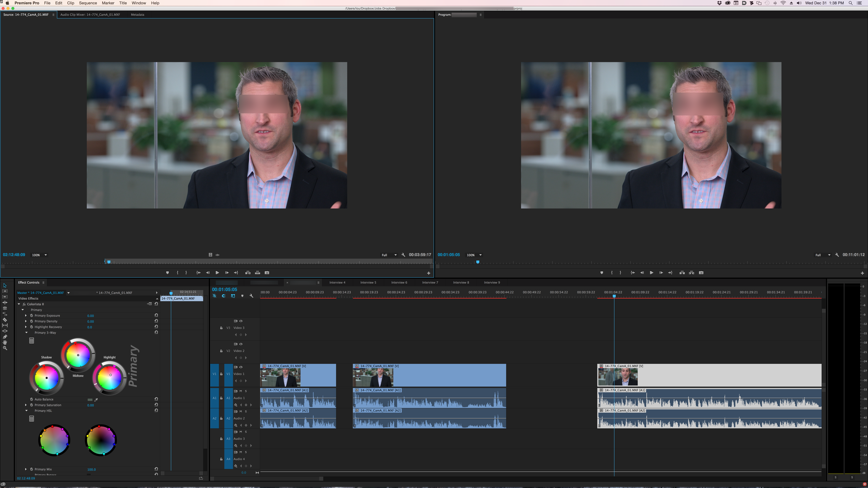Screen dimensions: 868x488
Task: Play clip in Source monitor
Action: pos(217,273)
